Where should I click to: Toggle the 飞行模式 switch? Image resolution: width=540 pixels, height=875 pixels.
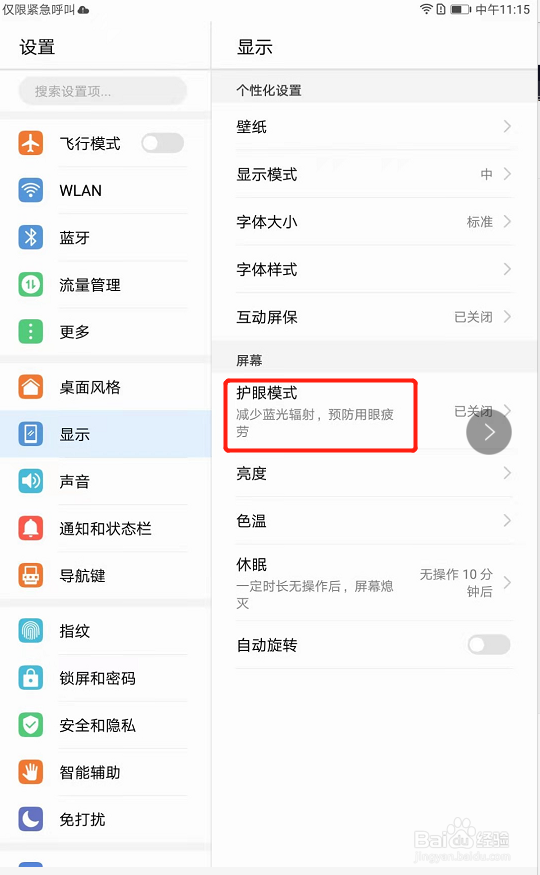tap(162, 143)
